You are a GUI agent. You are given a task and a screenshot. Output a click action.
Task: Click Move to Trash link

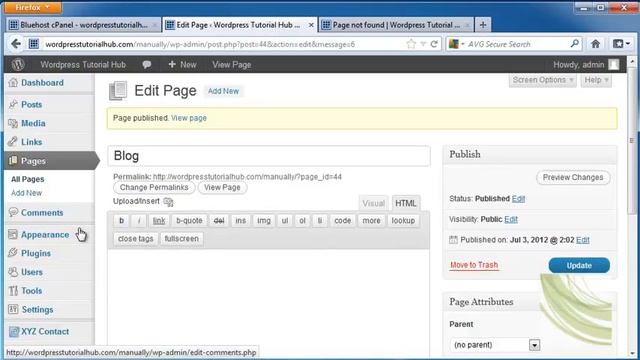(474, 265)
